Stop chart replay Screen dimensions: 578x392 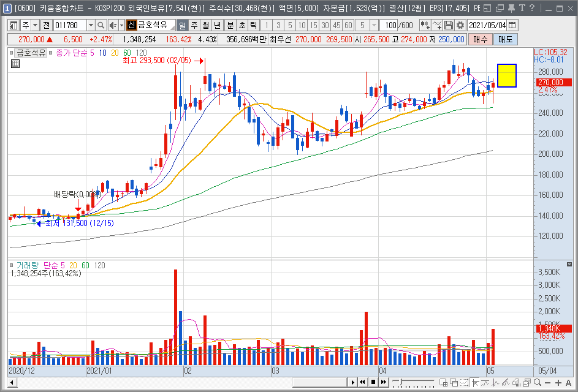[373, 382]
